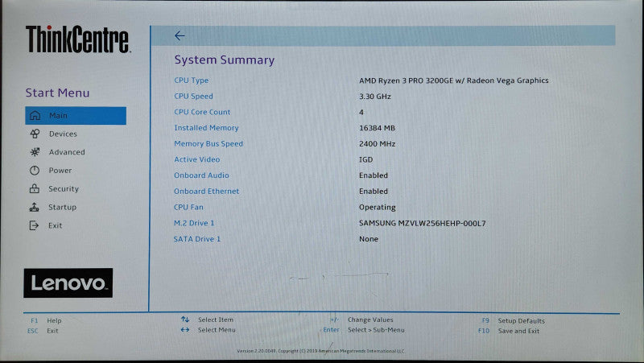The width and height of the screenshot is (644, 363).
Task: Click the Onboard Ethernet Enabled value
Action: [374, 192]
